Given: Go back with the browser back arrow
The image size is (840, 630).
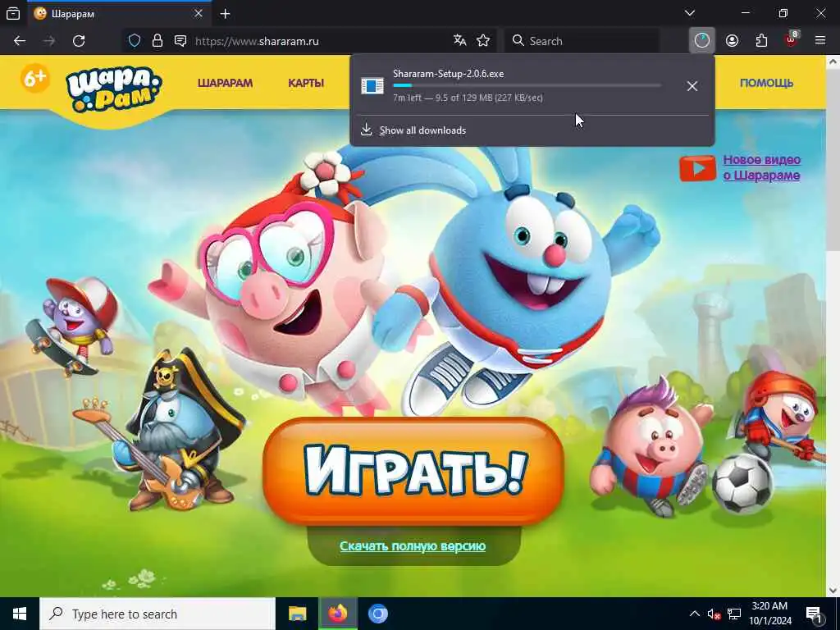Looking at the screenshot, I should pos(20,41).
